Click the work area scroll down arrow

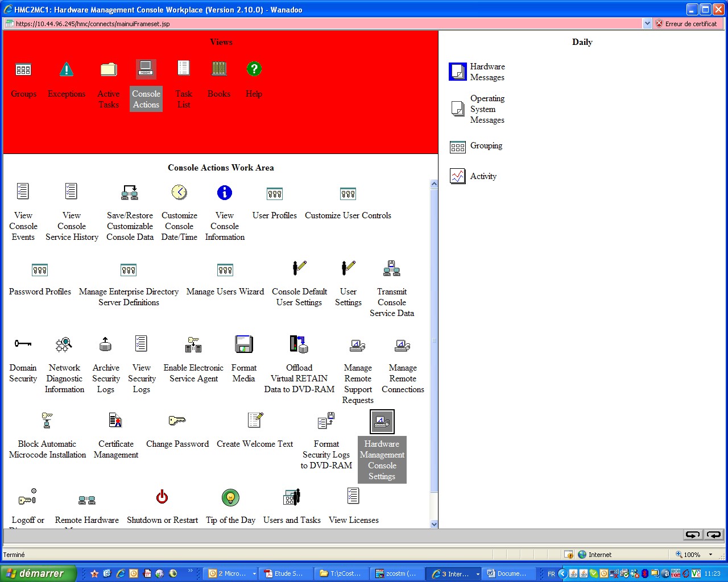(x=434, y=525)
